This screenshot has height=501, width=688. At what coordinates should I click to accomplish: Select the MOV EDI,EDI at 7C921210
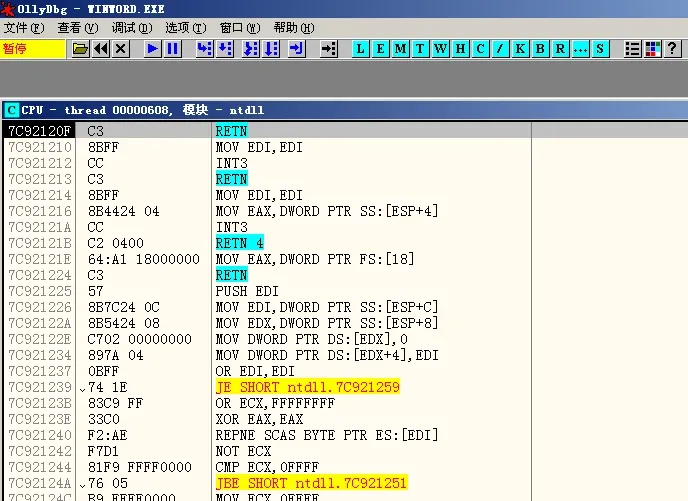click(x=259, y=147)
